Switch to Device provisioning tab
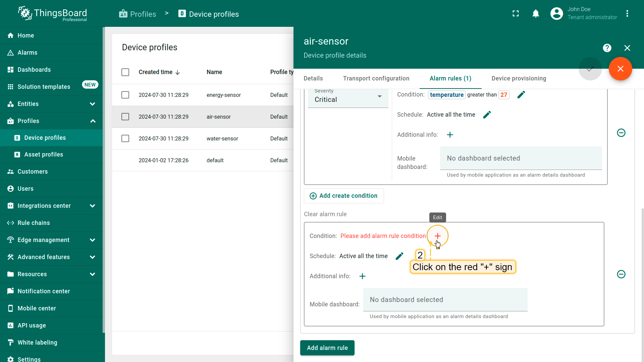Viewport: 644px width, 362px height. [x=519, y=78]
